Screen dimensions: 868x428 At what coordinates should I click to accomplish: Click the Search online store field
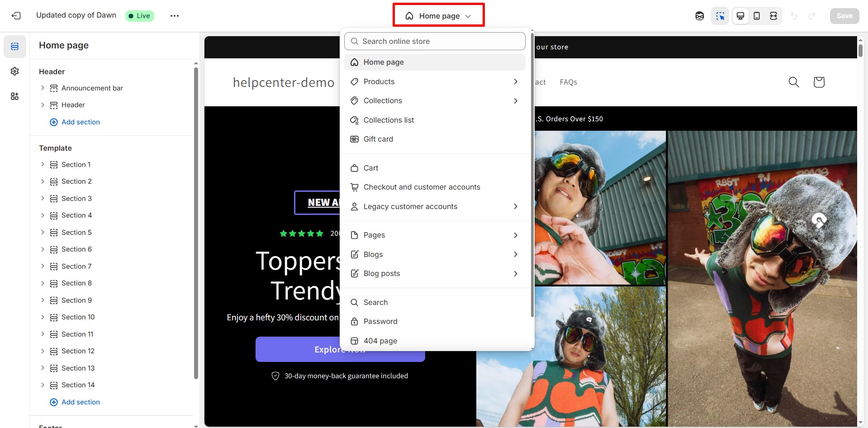tap(434, 41)
